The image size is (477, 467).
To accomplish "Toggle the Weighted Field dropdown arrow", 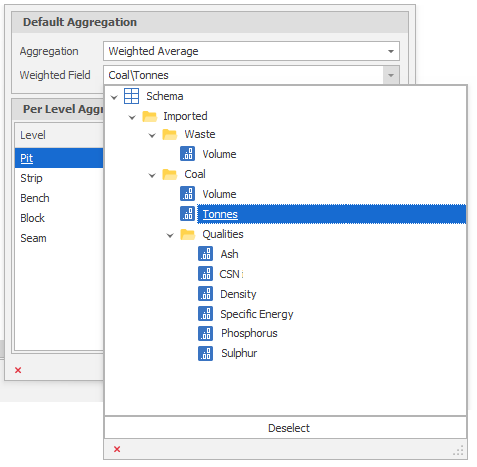I will click(391, 75).
